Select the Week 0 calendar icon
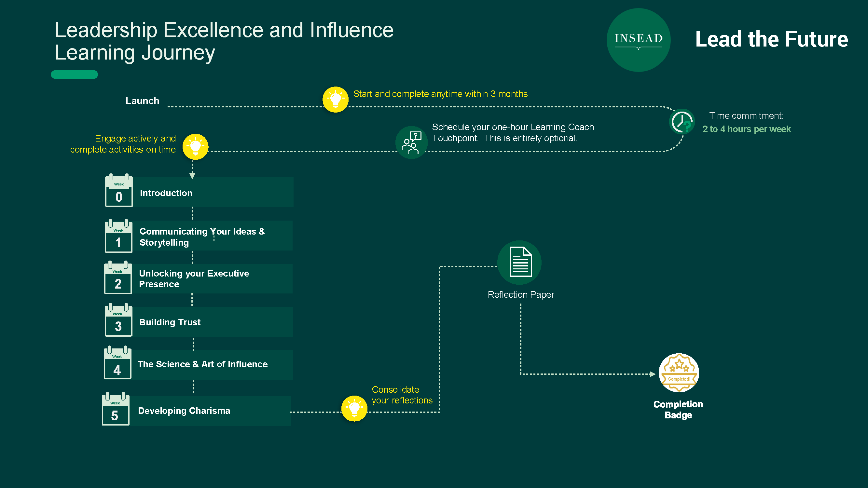 (x=119, y=190)
